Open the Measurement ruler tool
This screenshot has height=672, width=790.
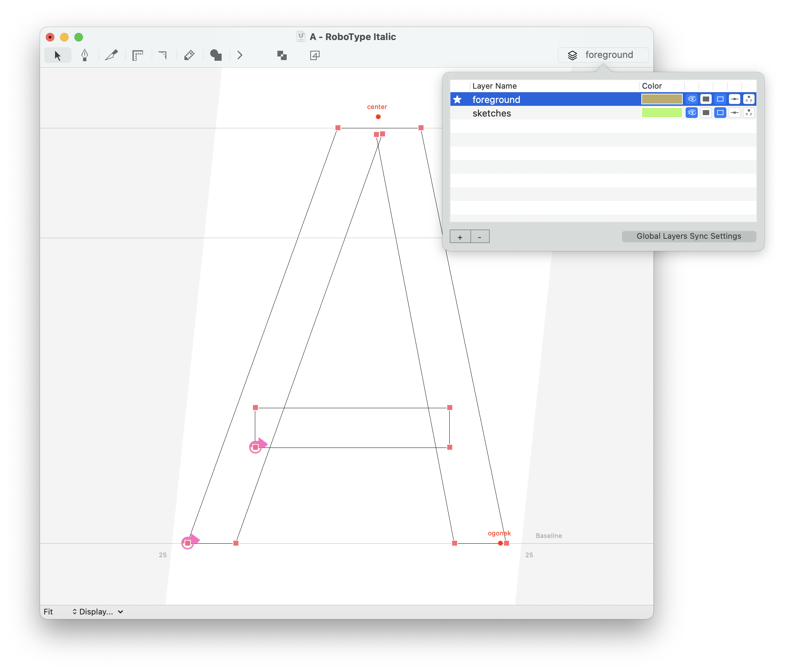click(x=138, y=55)
